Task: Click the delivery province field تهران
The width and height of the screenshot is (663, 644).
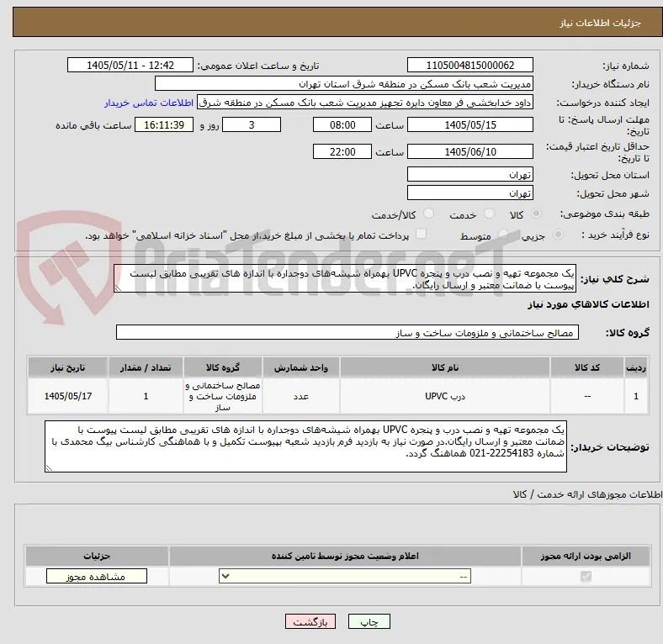Action: pyautogui.click(x=470, y=175)
